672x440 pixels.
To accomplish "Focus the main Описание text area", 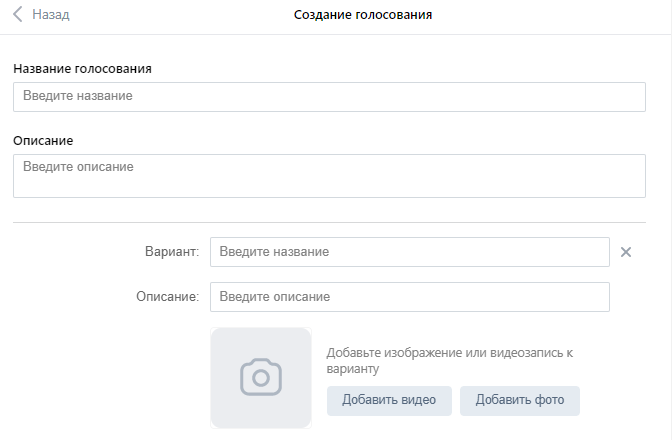I will (x=329, y=176).
